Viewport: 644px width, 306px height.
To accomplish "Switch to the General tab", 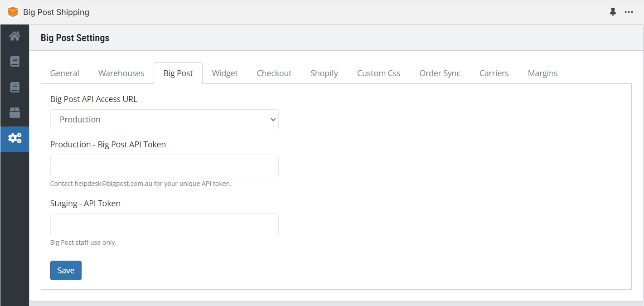I will [65, 73].
